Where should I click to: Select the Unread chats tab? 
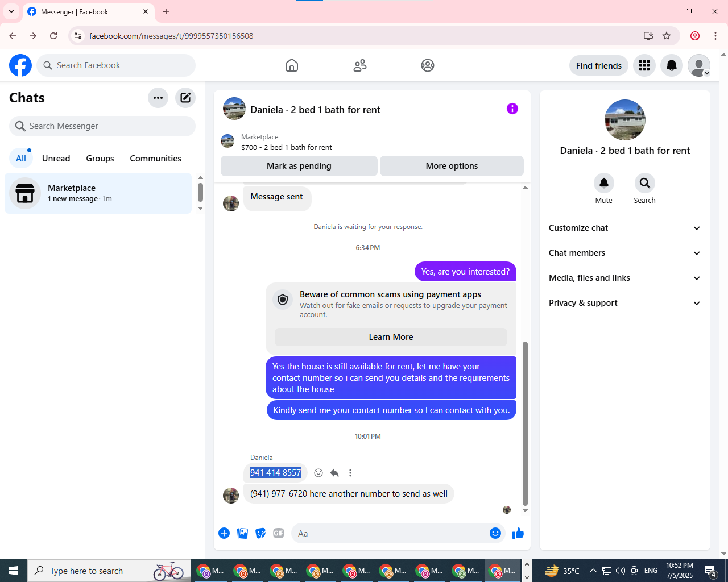(x=56, y=159)
